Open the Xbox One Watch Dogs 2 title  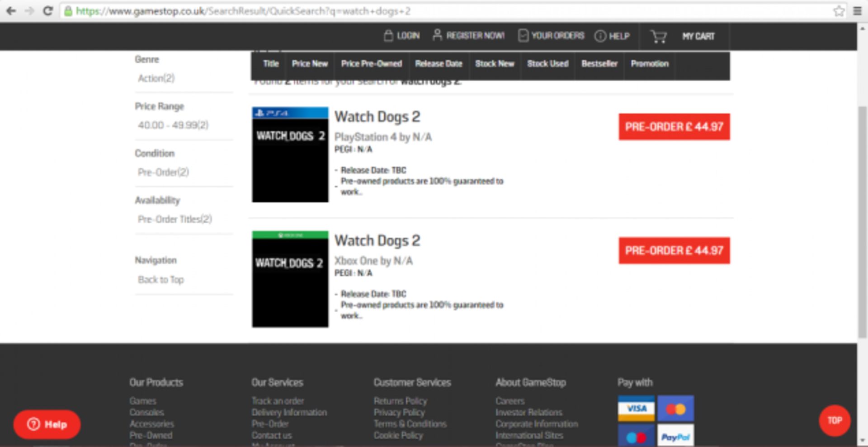tap(377, 241)
